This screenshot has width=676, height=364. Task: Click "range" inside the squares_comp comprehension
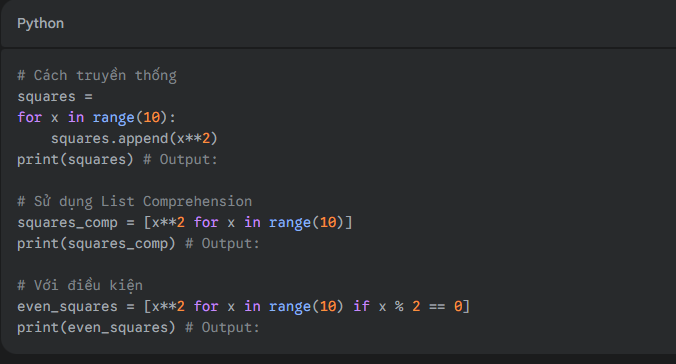(290, 223)
